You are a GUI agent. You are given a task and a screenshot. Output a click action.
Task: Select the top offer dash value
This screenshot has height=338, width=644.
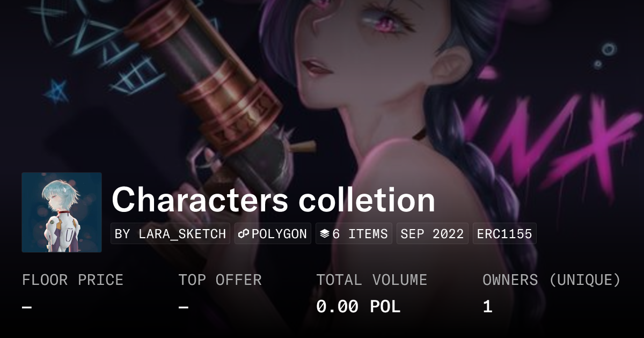(x=184, y=307)
